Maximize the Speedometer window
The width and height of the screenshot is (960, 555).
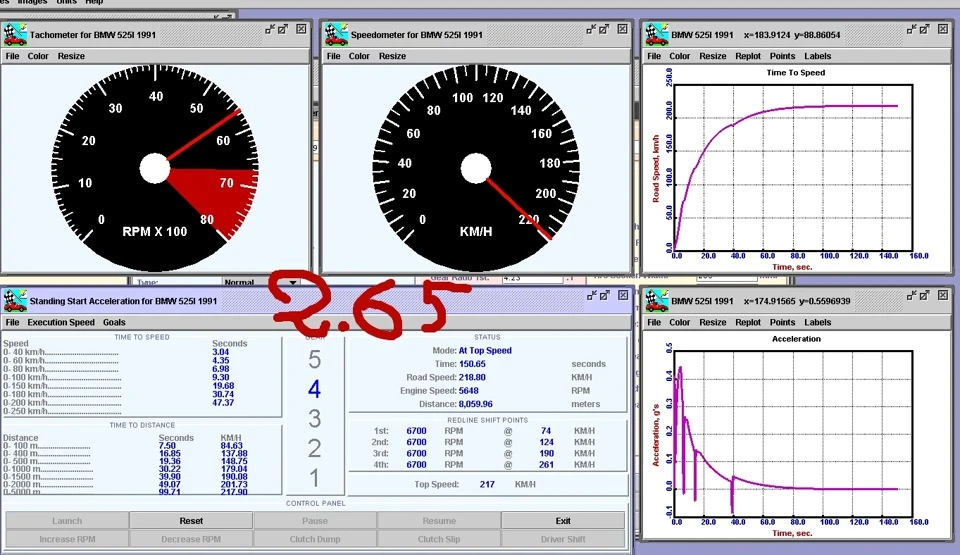[604, 29]
